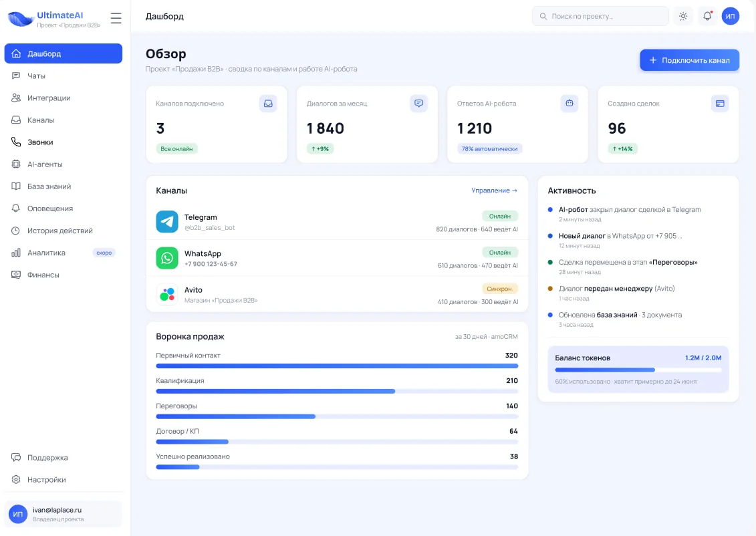
Task: Click the База знаний book icon
Action: 16,186
